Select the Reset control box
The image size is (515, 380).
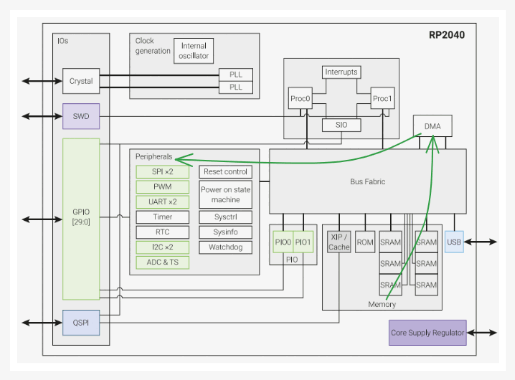[x=225, y=172]
